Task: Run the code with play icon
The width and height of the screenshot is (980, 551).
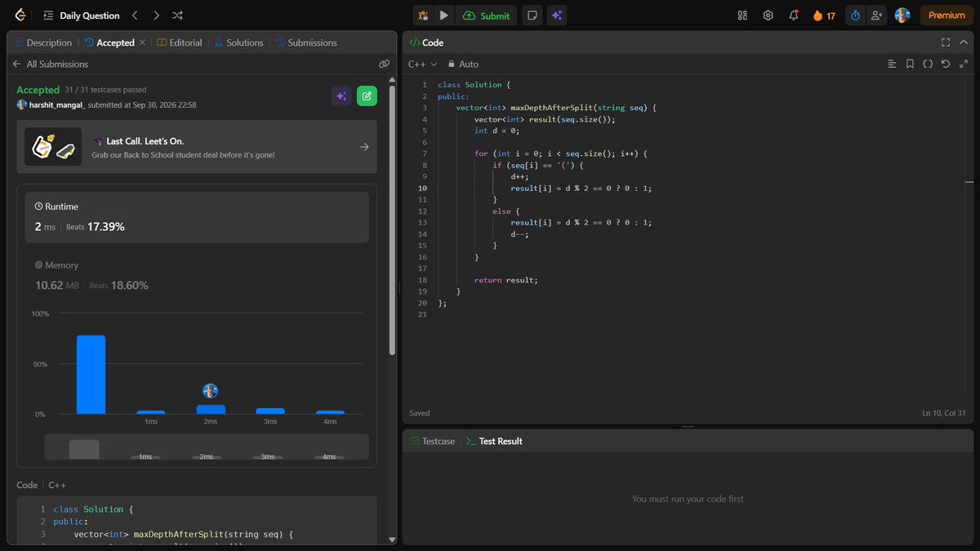Action: coord(443,16)
